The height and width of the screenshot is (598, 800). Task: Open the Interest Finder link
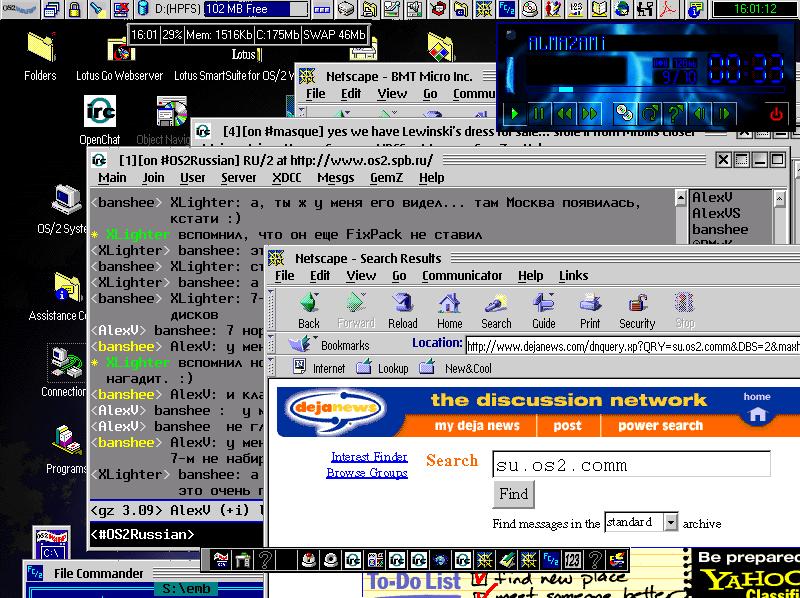tap(369, 457)
